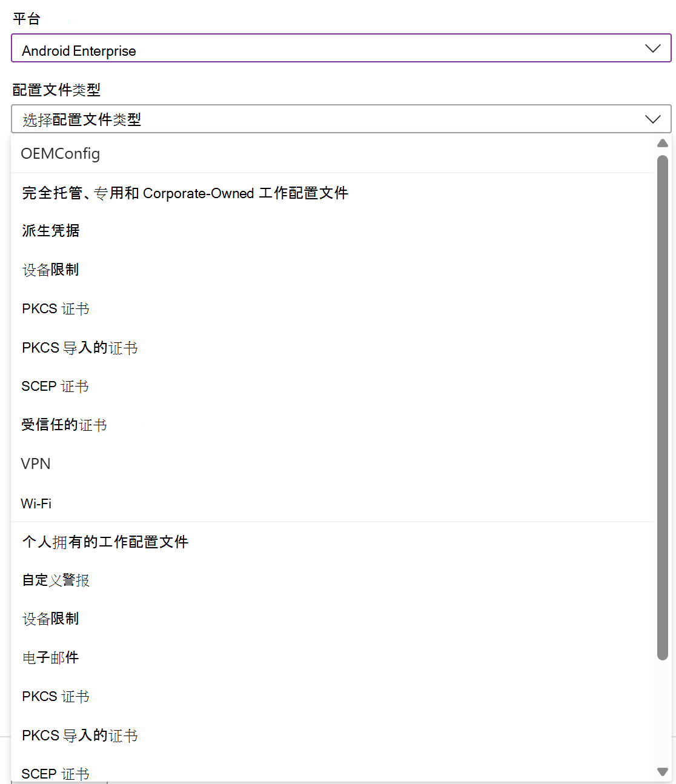Click the dropdown list scrollbar thumb

click(663, 408)
